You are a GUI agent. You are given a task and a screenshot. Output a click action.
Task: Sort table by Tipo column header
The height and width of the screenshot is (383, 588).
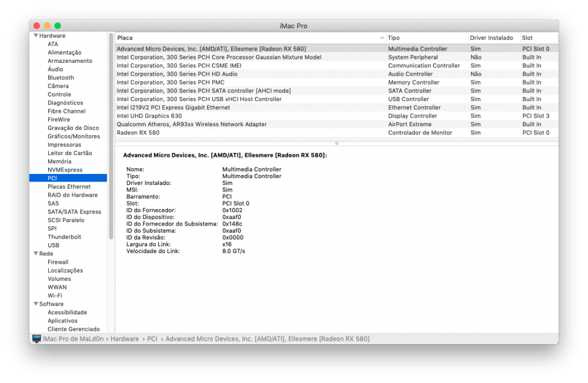tap(427, 38)
